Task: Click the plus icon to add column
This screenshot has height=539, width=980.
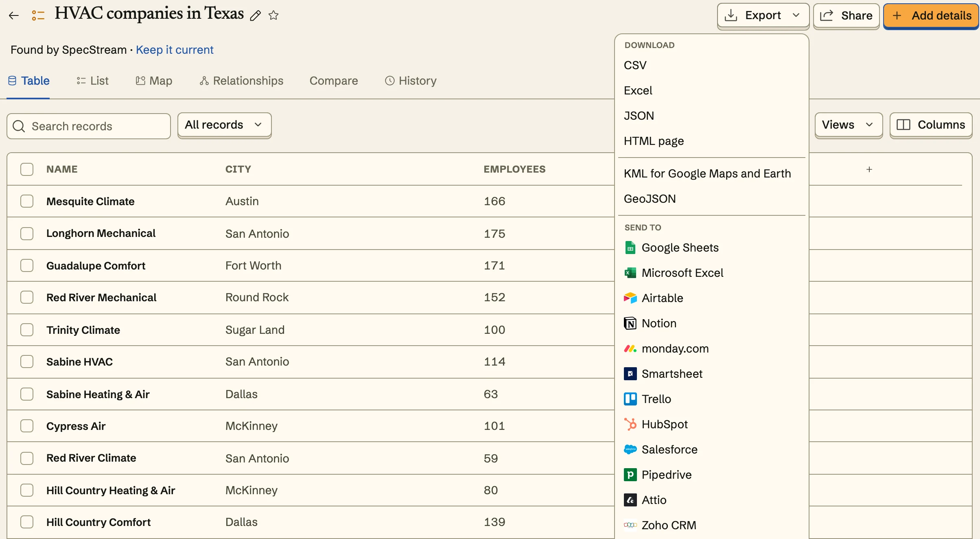Action: coord(869,169)
